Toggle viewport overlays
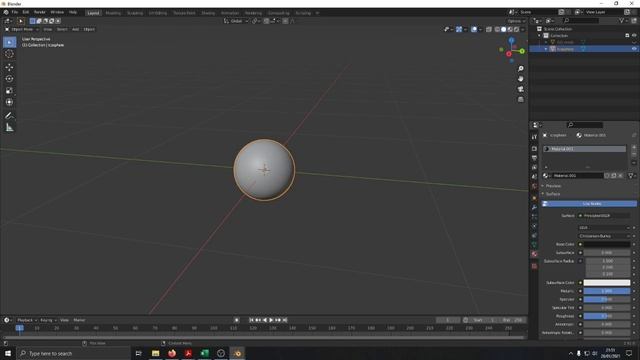 [474, 29]
